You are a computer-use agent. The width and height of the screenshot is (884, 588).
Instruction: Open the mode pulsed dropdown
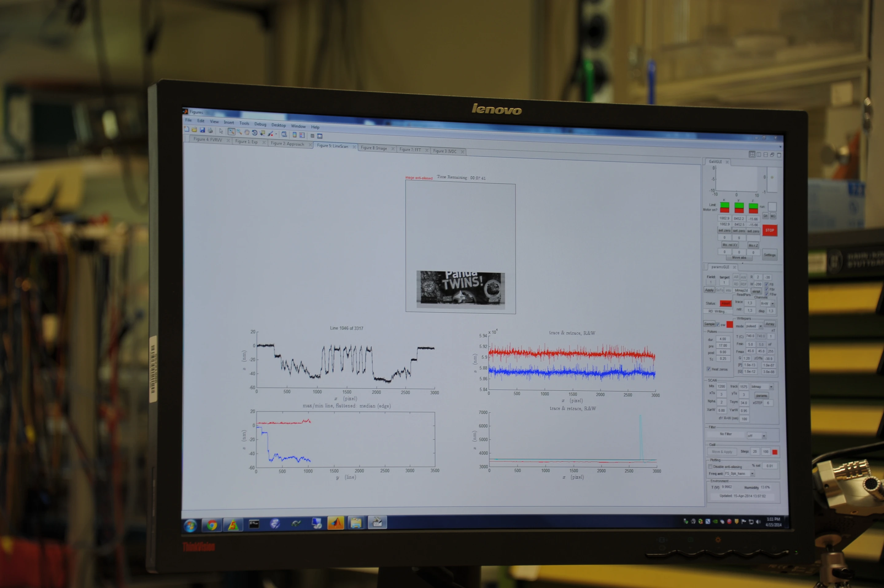[x=754, y=326]
